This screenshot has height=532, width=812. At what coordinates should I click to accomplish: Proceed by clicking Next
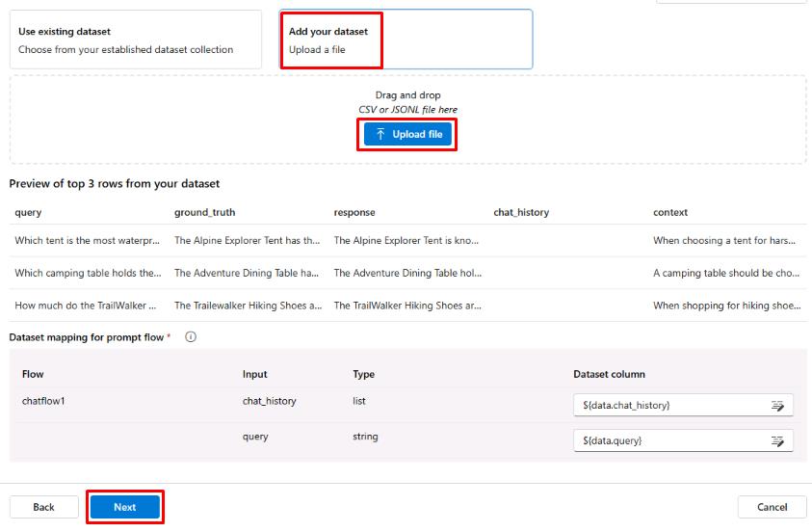pos(125,507)
